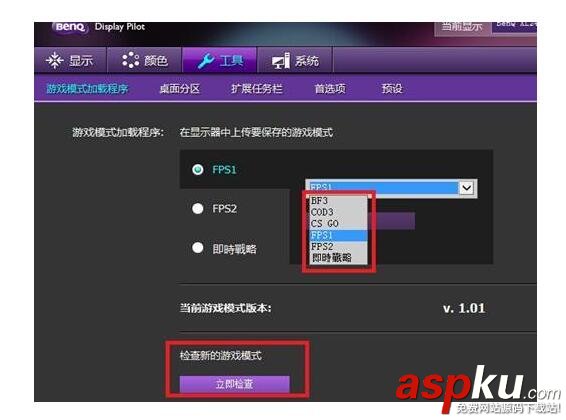Select the 即時戰略 radio button
Viewport: 566px width, 420px height.
[x=197, y=248]
